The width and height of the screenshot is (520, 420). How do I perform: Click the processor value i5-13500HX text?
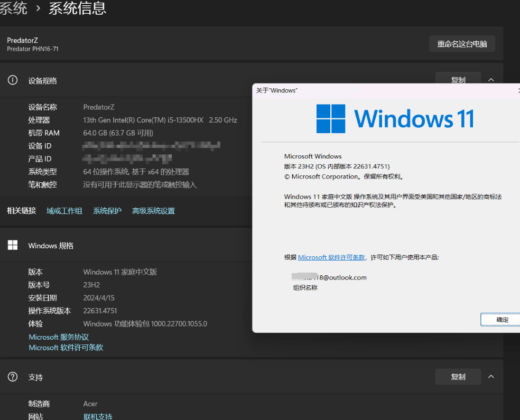(x=160, y=120)
